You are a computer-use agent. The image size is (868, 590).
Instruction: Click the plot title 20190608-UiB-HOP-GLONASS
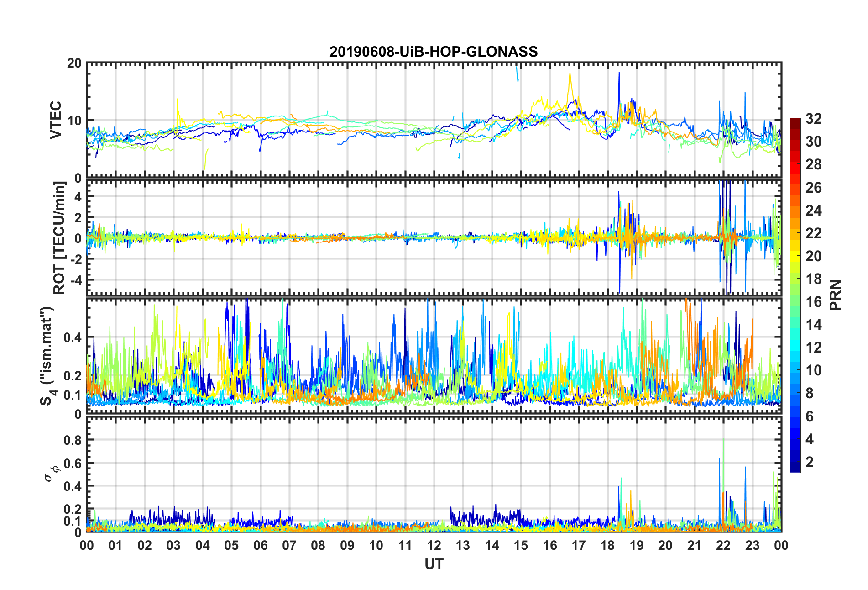tap(434, 52)
